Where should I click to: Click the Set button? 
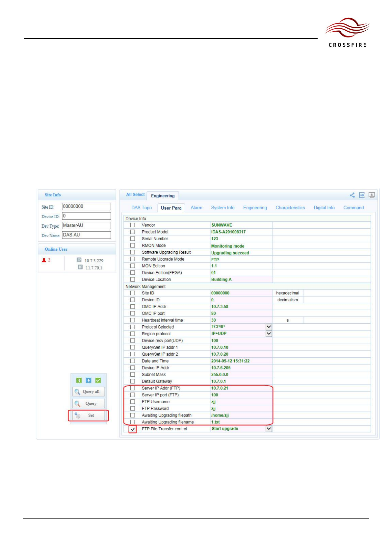89,415
